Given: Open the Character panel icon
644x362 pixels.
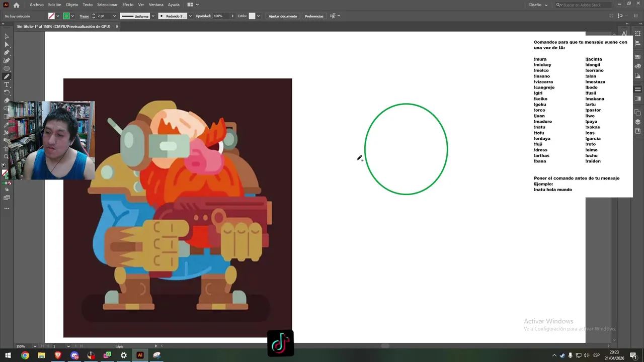Looking at the screenshot, I should [624, 33].
